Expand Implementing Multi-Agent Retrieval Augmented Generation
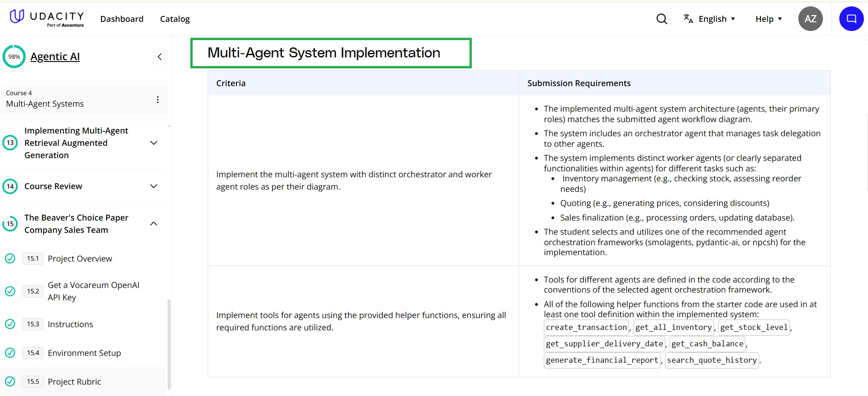The height and width of the screenshot is (396, 868). point(154,143)
